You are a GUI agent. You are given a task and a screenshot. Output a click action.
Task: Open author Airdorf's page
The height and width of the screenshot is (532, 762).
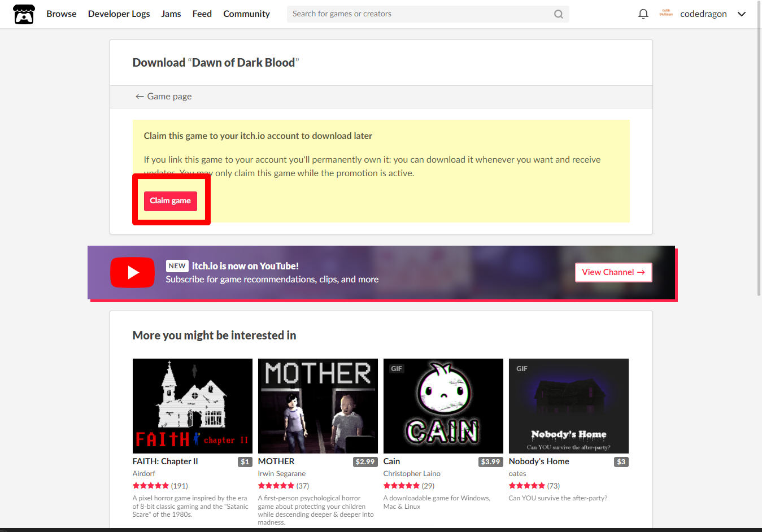tap(143, 474)
